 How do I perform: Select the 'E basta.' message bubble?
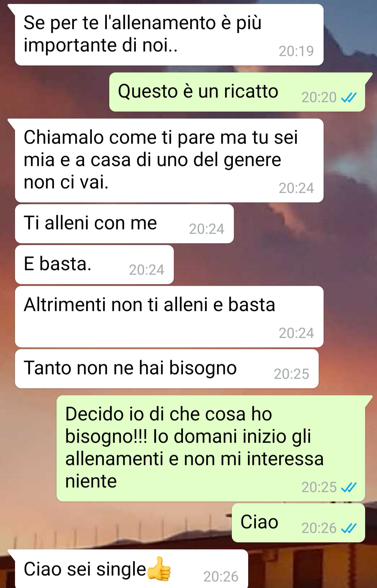(x=94, y=264)
